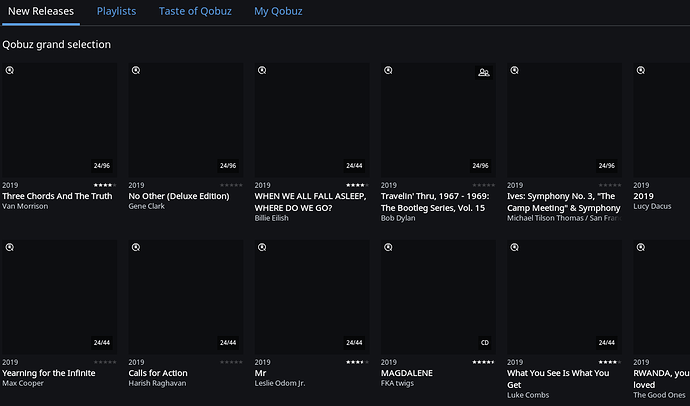Click the magnifier icon on Luke Combs album
This screenshot has height=406, width=690.
coord(514,247)
